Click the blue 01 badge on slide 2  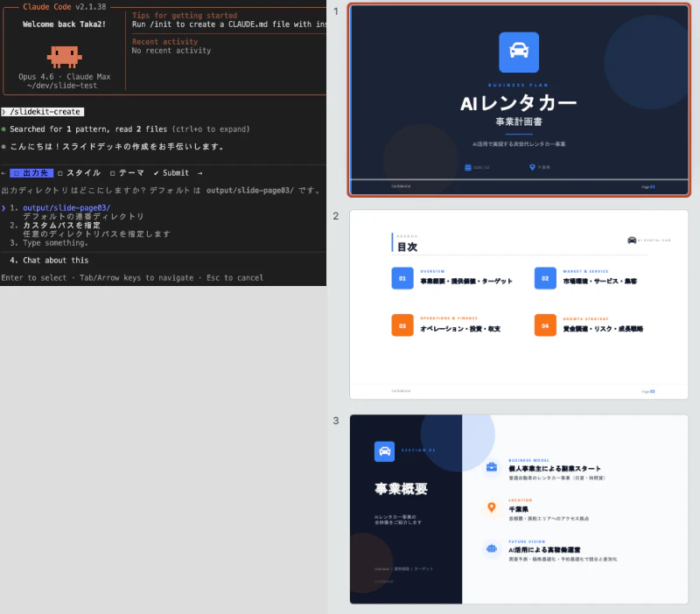tap(402, 278)
